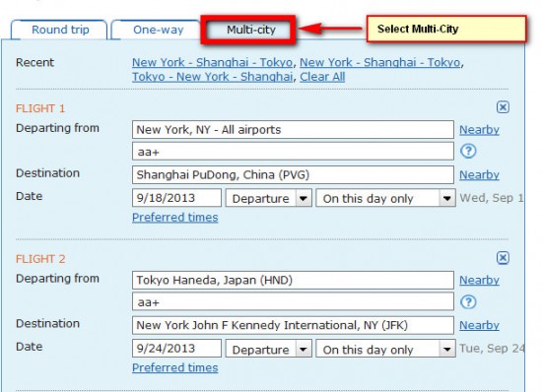
Task: Open help icon beside Flight 1 aa+ field
Action: tap(468, 151)
